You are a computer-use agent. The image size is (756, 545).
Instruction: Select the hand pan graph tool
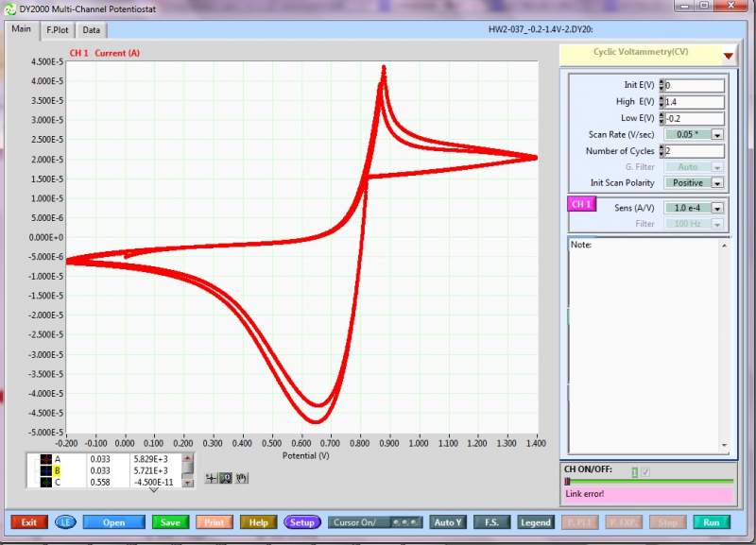242,478
